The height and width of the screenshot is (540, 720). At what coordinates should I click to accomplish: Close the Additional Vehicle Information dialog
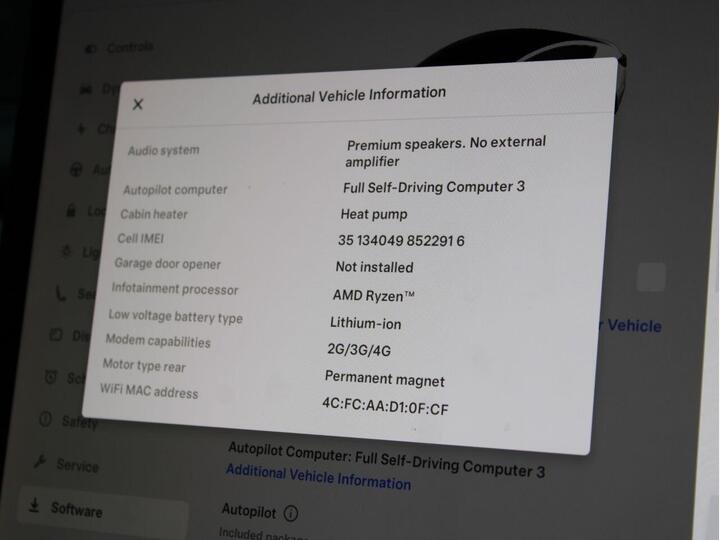[x=138, y=104]
